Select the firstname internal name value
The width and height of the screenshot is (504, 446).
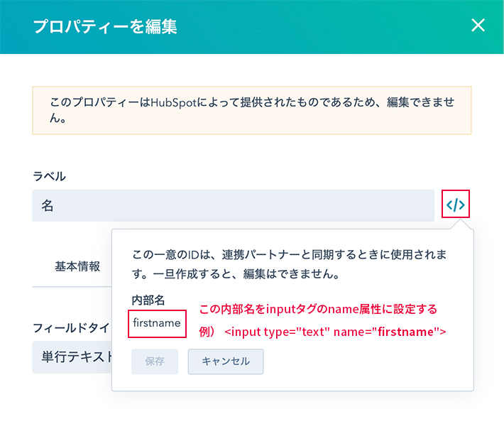point(157,323)
